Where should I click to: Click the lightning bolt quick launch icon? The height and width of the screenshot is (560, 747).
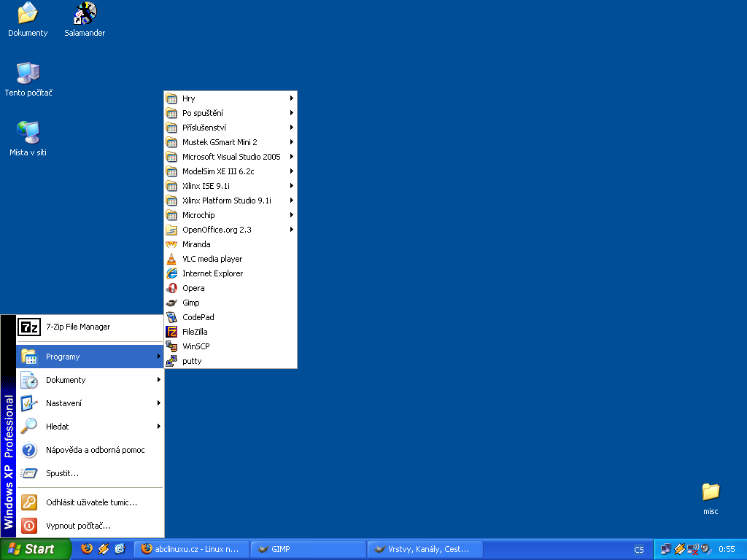tap(104, 549)
